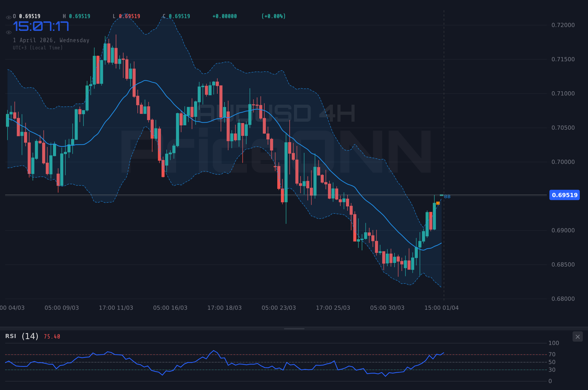Click the RSI scale label 70
The image size is (588, 390).
pos(552,354)
